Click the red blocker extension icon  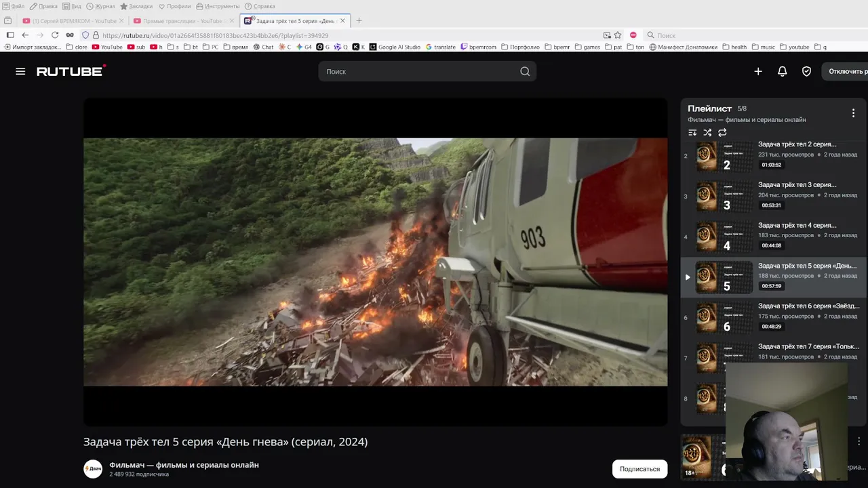(x=633, y=35)
